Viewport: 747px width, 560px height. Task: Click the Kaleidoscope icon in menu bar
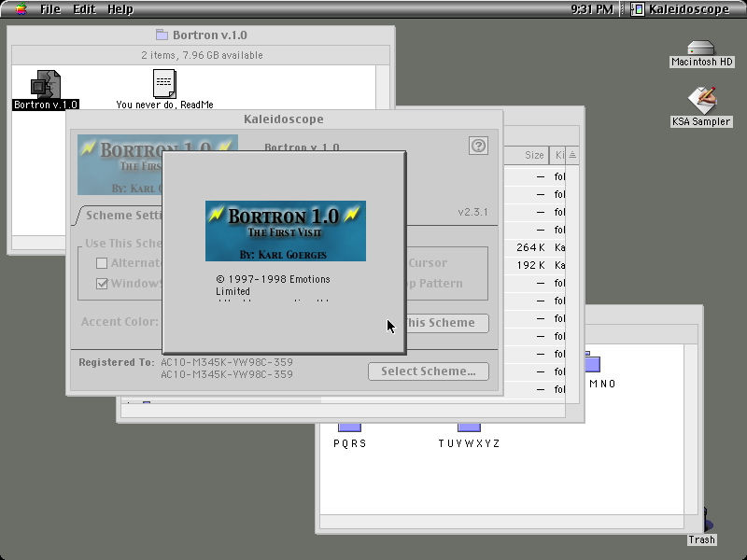click(x=638, y=9)
